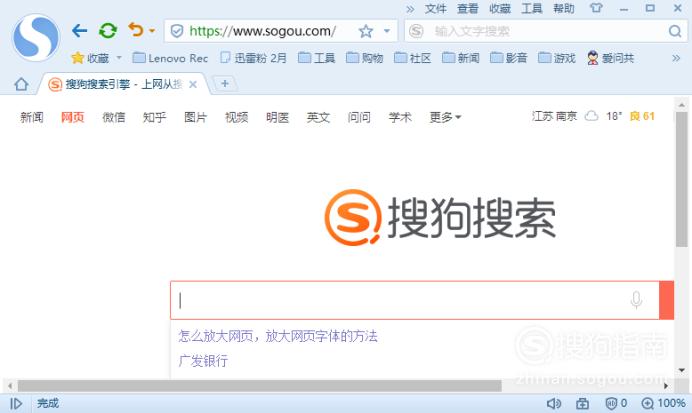Open the 爱问共 bookmark

(x=610, y=58)
